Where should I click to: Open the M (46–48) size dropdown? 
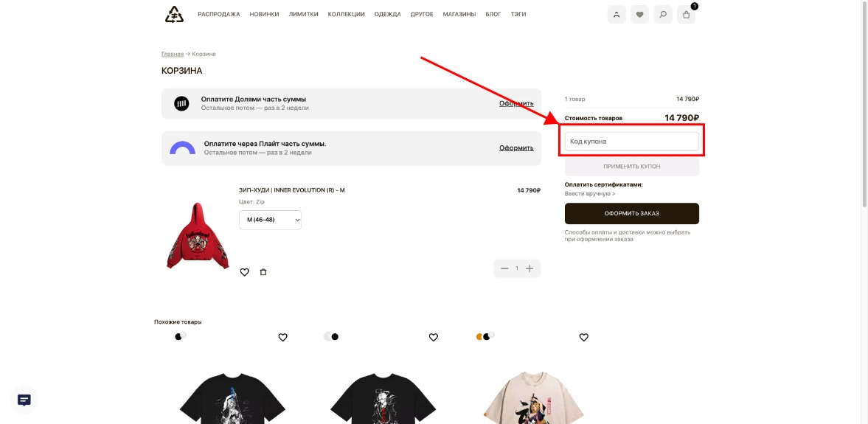point(270,220)
